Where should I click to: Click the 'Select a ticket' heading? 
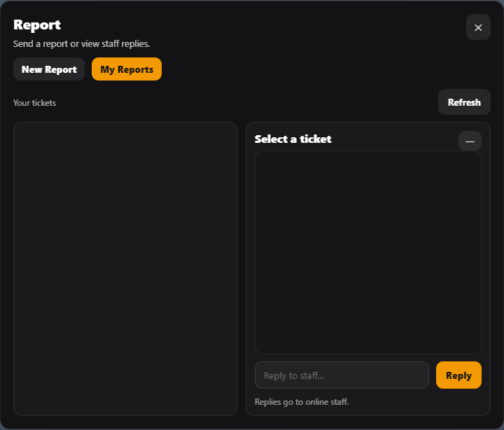pos(293,139)
